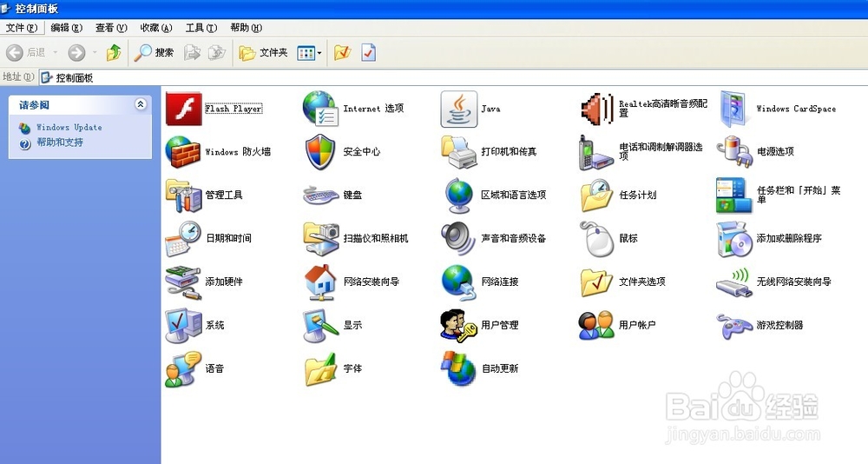Open 打印机和传真 printer icon

click(459, 152)
